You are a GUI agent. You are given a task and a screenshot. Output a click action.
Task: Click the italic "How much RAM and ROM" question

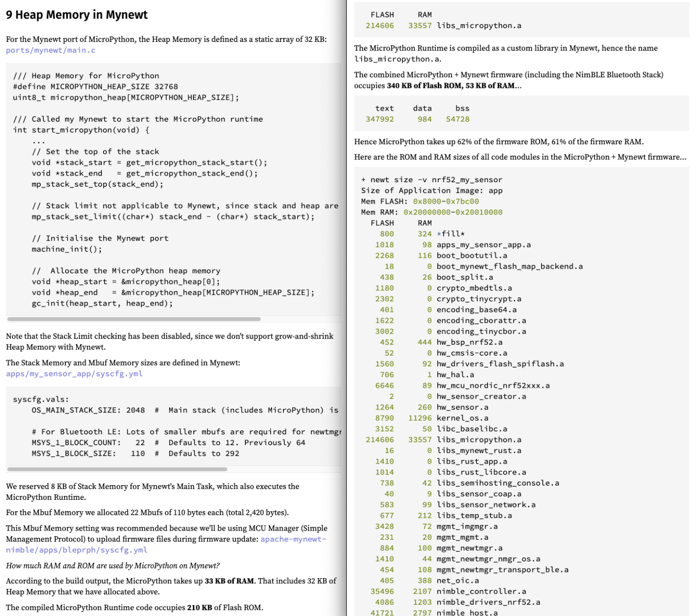tap(113, 565)
